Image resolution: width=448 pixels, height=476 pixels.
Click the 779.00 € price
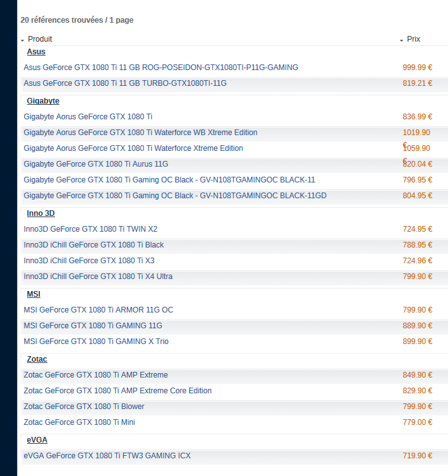tap(417, 422)
